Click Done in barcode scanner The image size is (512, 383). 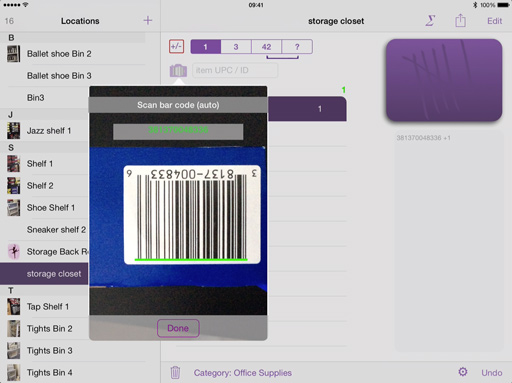click(x=178, y=328)
